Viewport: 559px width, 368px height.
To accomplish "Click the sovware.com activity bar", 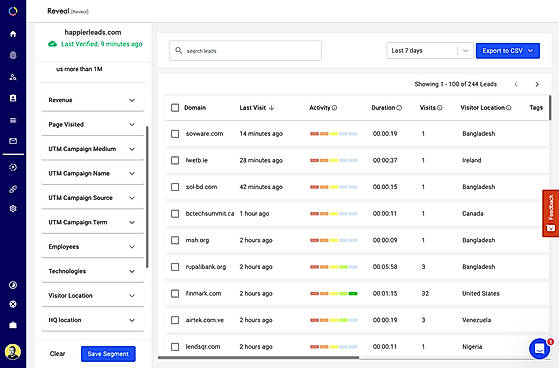I will point(334,134).
